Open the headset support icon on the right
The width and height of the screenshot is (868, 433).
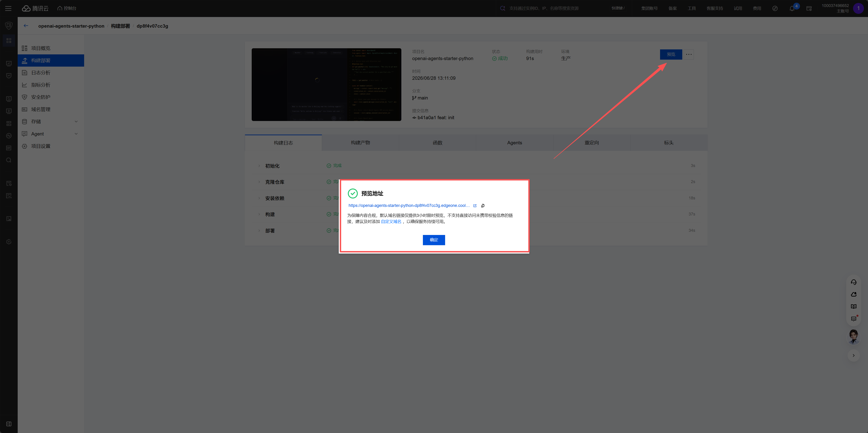coord(853,282)
